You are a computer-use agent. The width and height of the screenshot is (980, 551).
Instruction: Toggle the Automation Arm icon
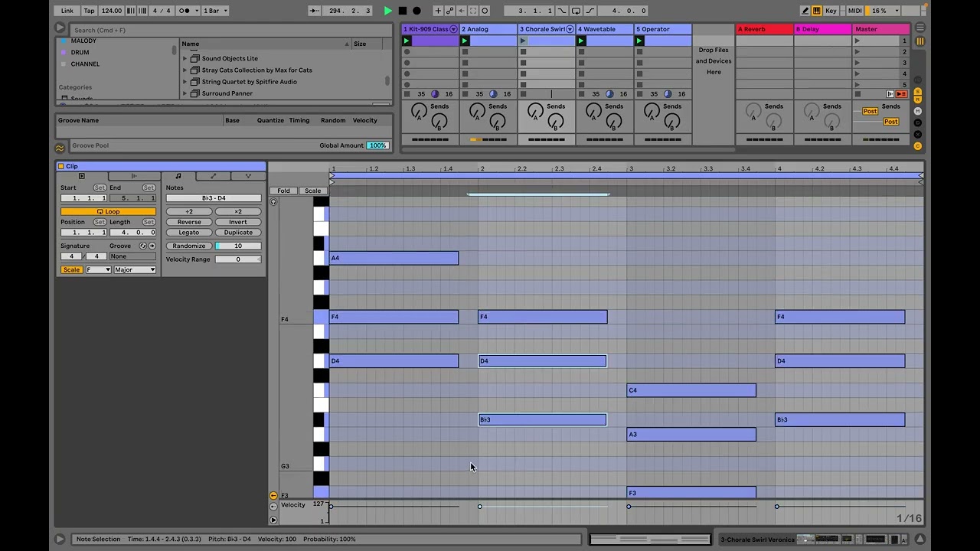[x=449, y=11]
